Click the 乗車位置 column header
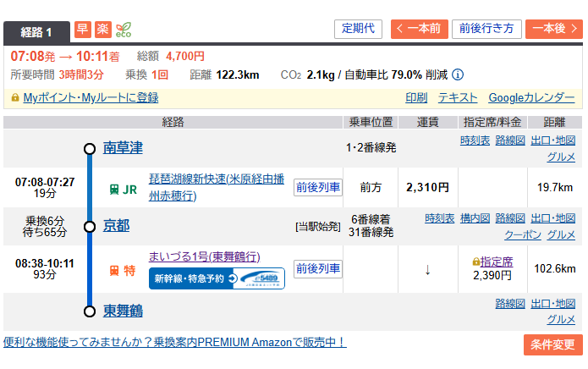 coord(371,122)
